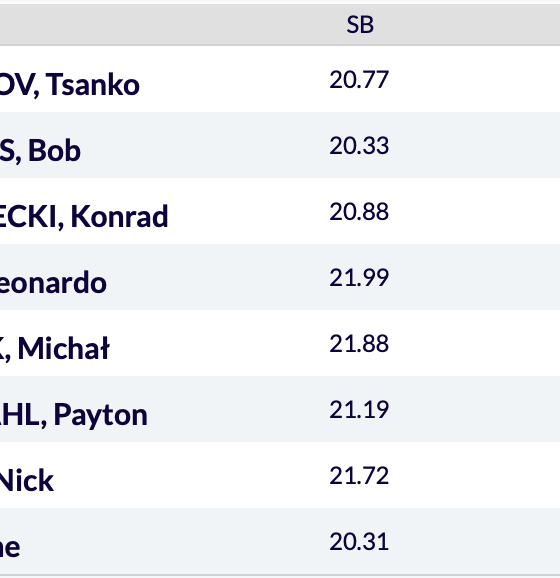Viewport: 560px width, 578px height.
Task: Open athlete link ending 'eonardo'
Action: click(x=53, y=282)
